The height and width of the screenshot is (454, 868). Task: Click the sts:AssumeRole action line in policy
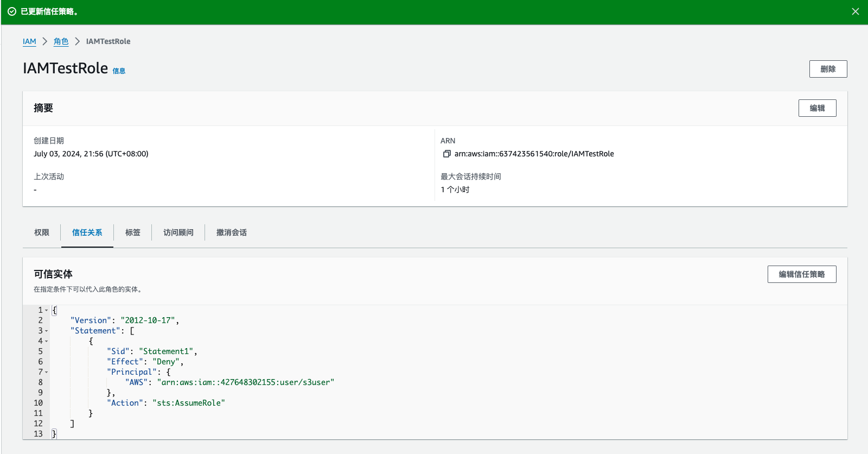tap(188, 403)
